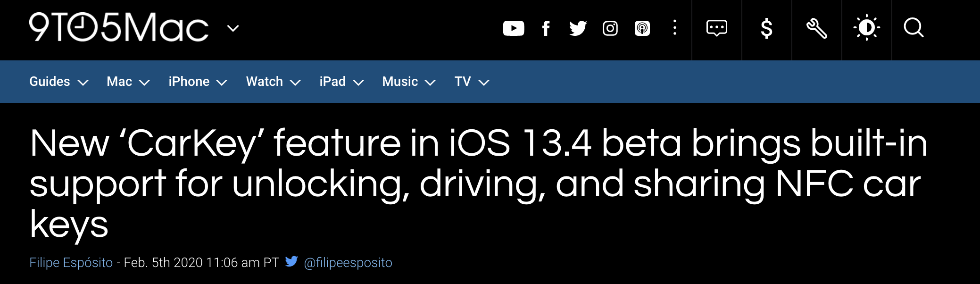
Task: Open the Guides menu
Action: [x=50, y=82]
